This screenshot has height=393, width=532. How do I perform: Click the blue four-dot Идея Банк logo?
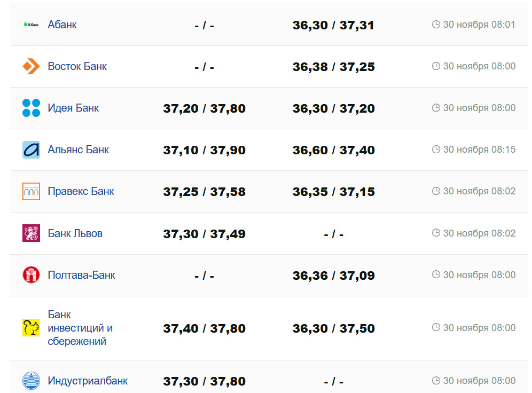click(x=31, y=108)
